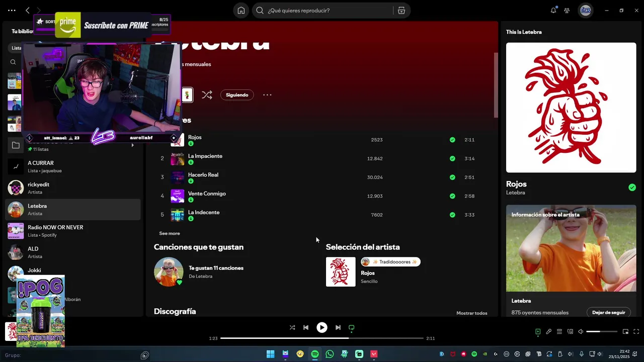Toggle liked status for La Impaciente
The width and height of the screenshot is (644, 362).
[452, 158]
